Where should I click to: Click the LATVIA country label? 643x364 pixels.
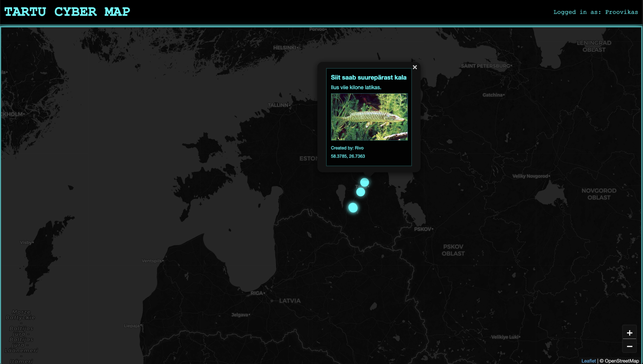click(x=290, y=301)
